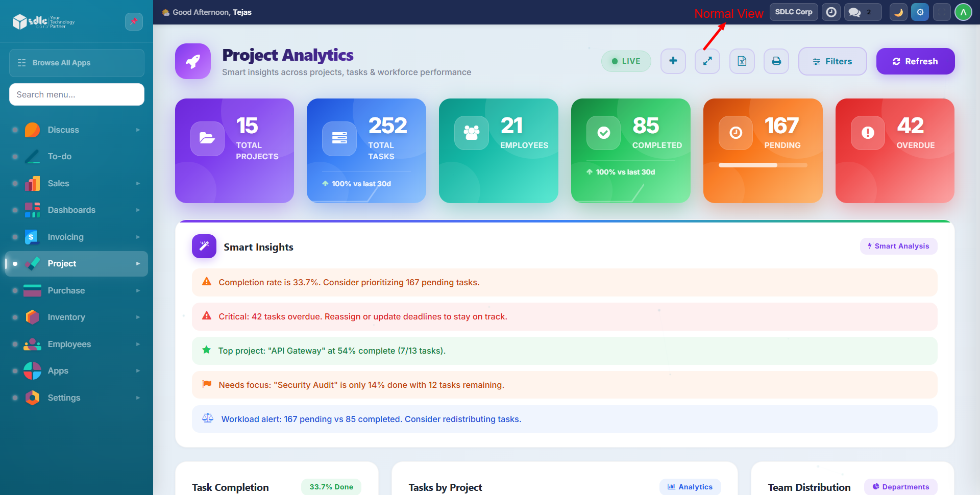Click the plus add icon button
This screenshot has width=980, height=495.
click(673, 61)
